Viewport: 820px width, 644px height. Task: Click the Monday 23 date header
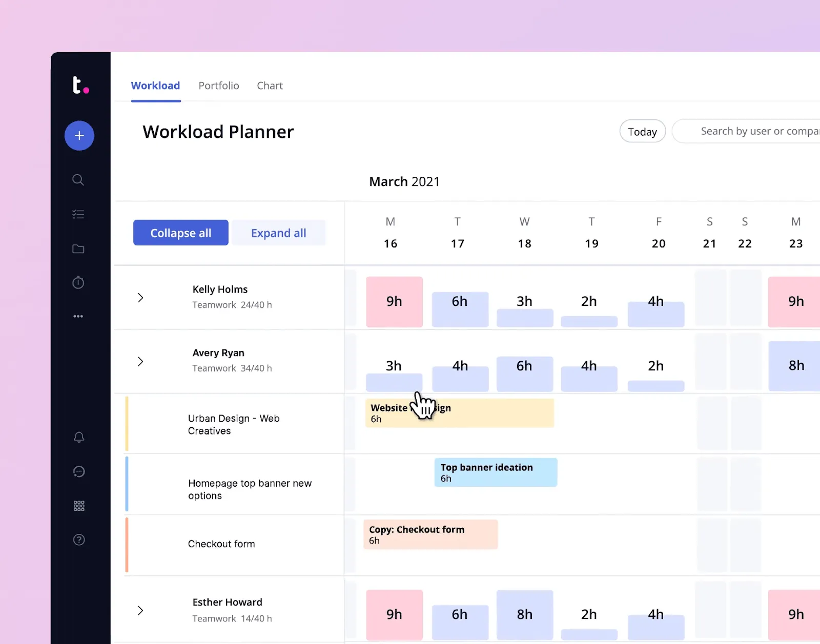pos(796,233)
